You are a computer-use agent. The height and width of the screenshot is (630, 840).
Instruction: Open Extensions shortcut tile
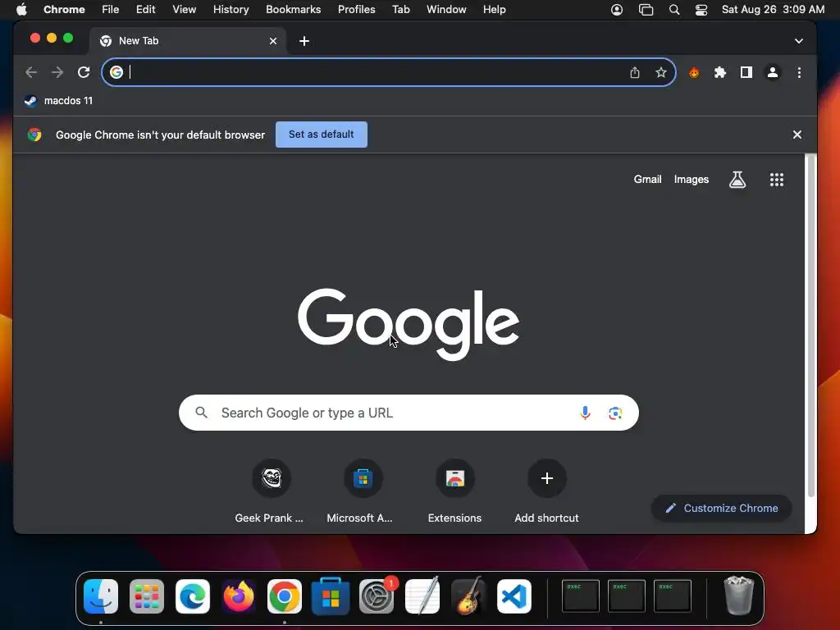tap(454, 492)
